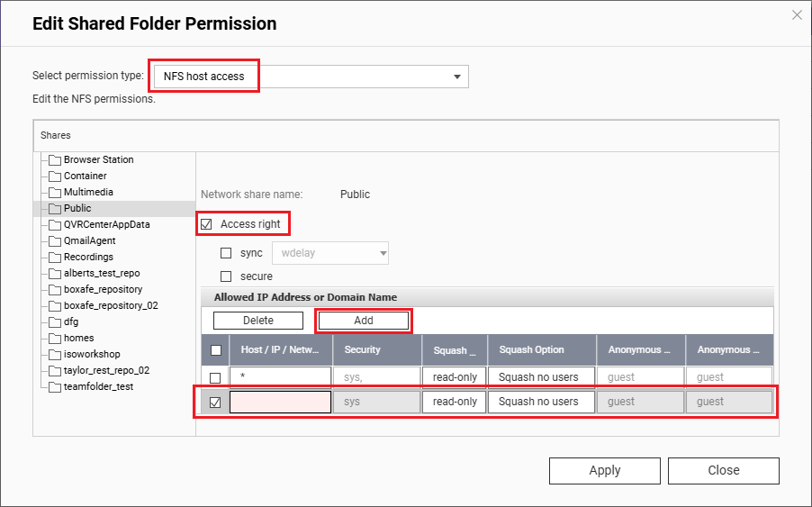Select the Container folder icon

(x=55, y=177)
